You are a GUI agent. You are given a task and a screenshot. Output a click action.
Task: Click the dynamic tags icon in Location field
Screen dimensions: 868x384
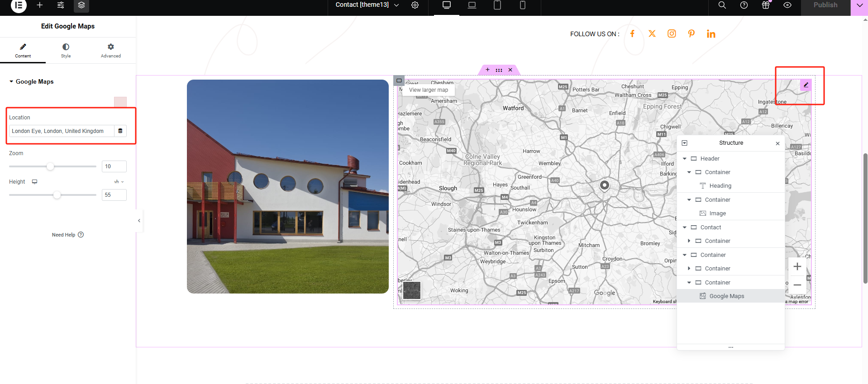pyautogui.click(x=120, y=131)
